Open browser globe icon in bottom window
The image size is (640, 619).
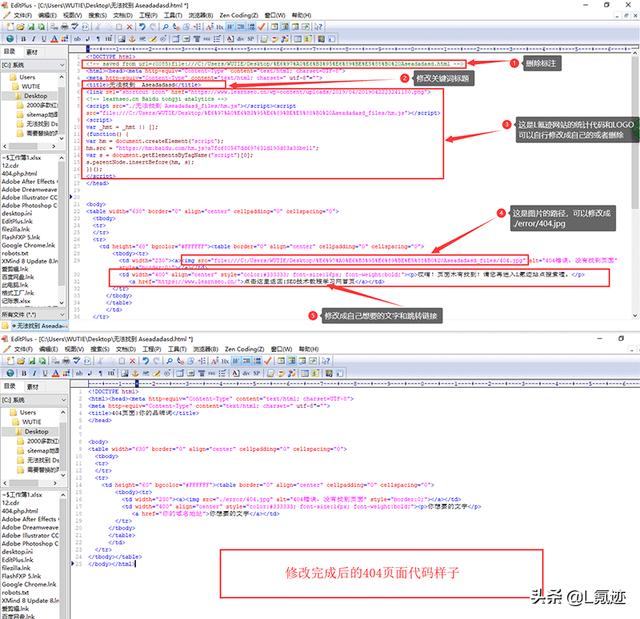pyautogui.click(x=11, y=373)
